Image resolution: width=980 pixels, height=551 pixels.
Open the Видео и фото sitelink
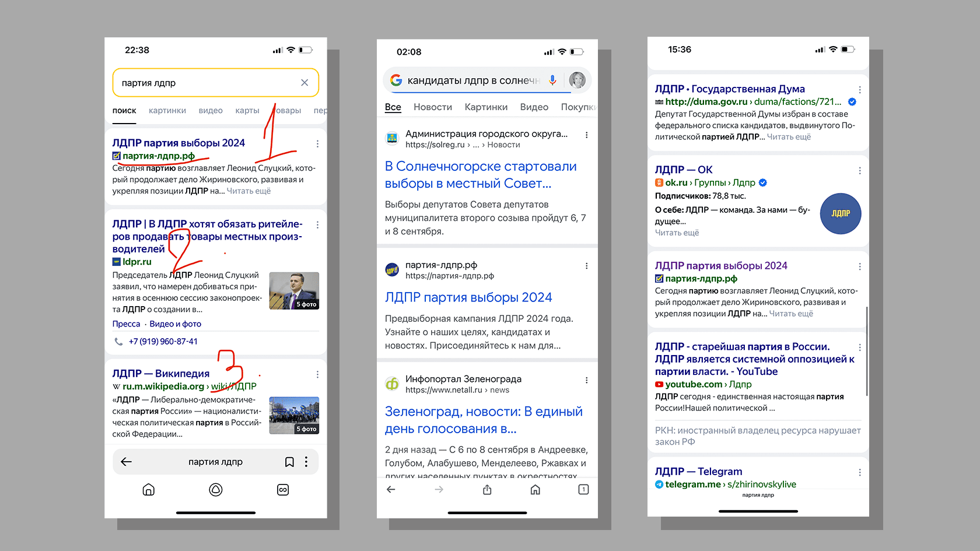[x=175, y=324]
